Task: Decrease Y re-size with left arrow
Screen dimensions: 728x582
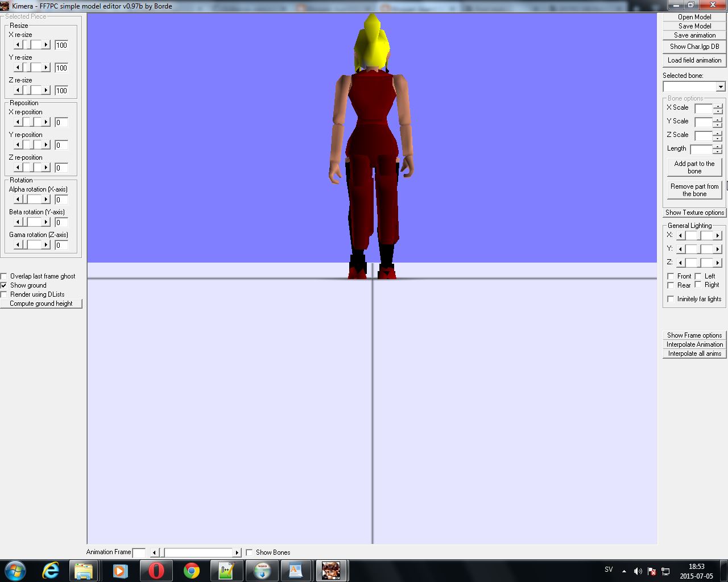Action: pos(17,68)
